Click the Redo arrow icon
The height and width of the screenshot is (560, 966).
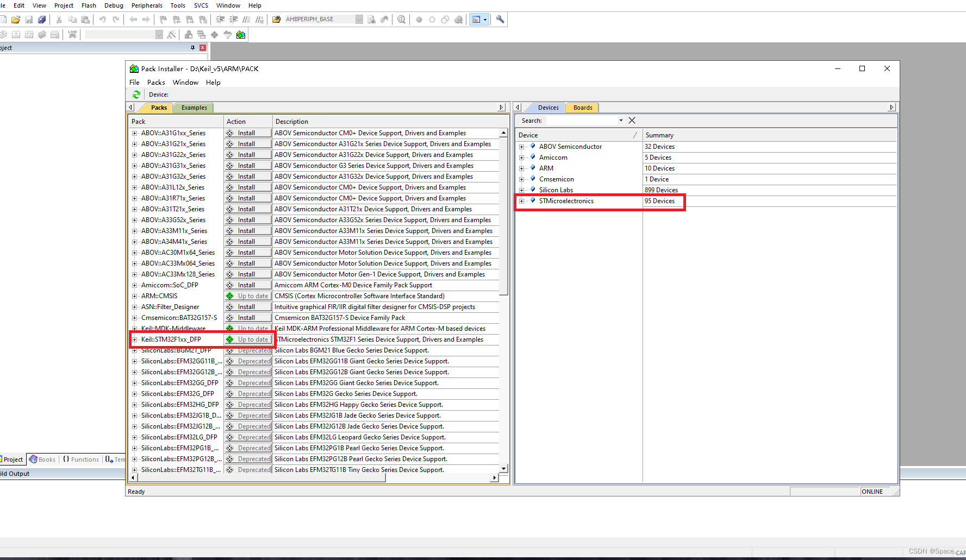point(115,20)
